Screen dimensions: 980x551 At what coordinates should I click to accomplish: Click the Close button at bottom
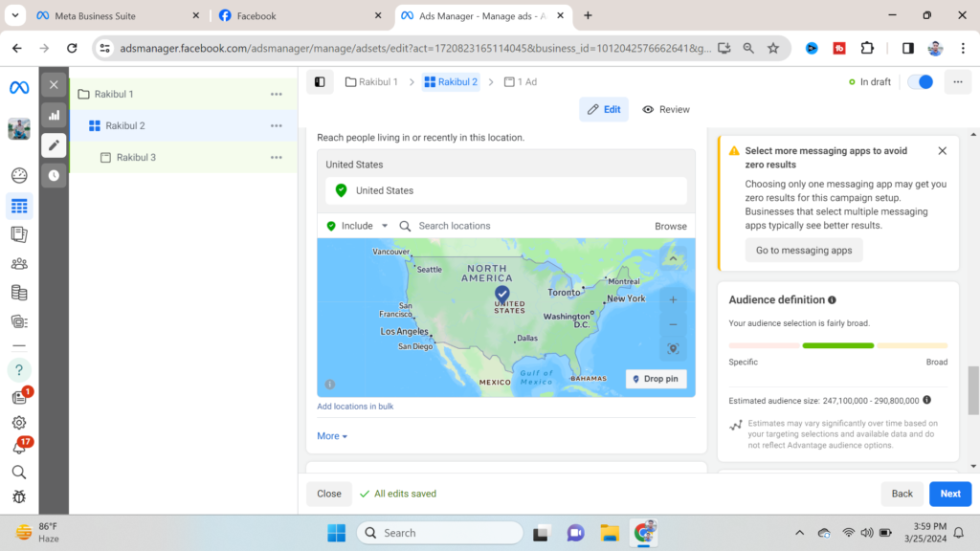click(329, 494)
